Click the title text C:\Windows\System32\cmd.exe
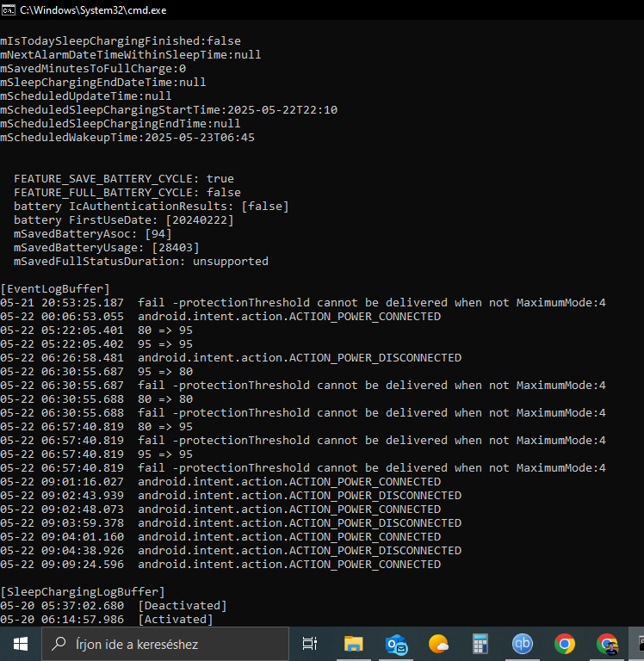This screenshot has width=644, height=661. [x=93, y=10]
